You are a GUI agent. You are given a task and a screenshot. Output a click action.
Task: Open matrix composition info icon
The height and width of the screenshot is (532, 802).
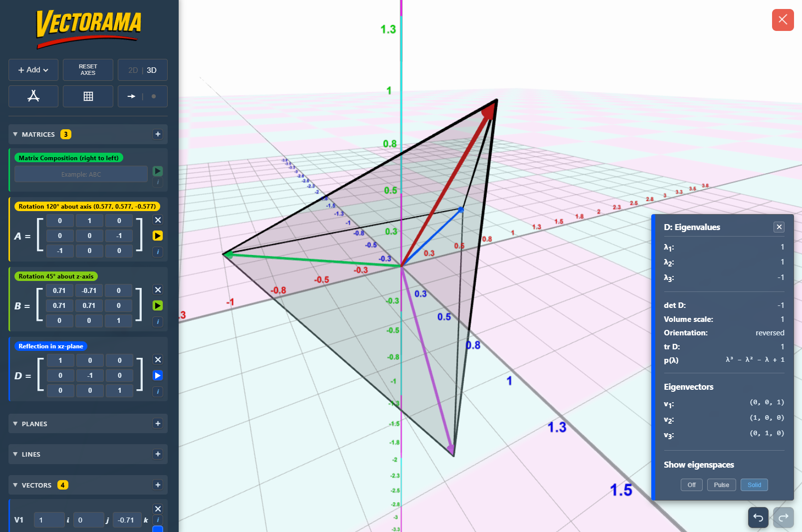158,183
